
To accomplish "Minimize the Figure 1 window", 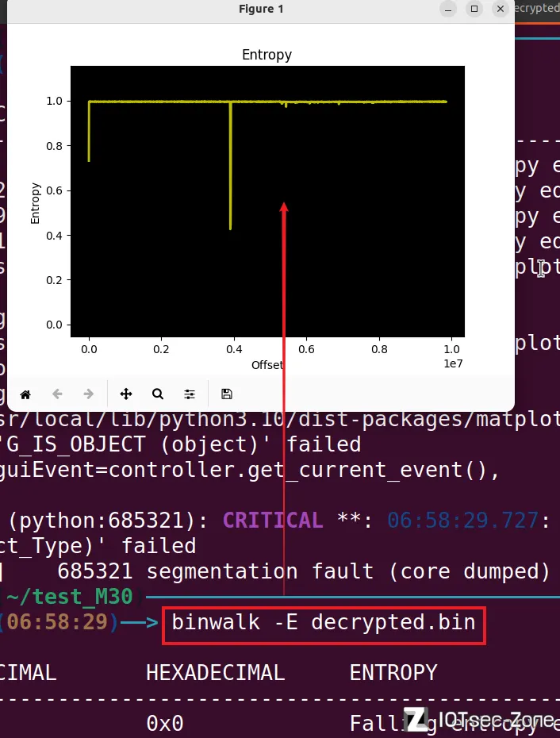I will 449,9.
